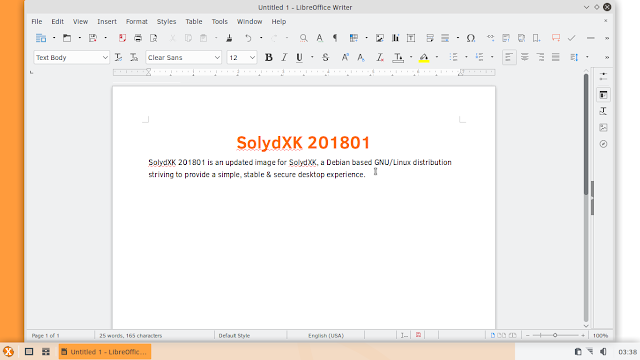Toggle Track Changes checkmark icon
This screenshot has width=640, height=360.
tap(571, 38)
